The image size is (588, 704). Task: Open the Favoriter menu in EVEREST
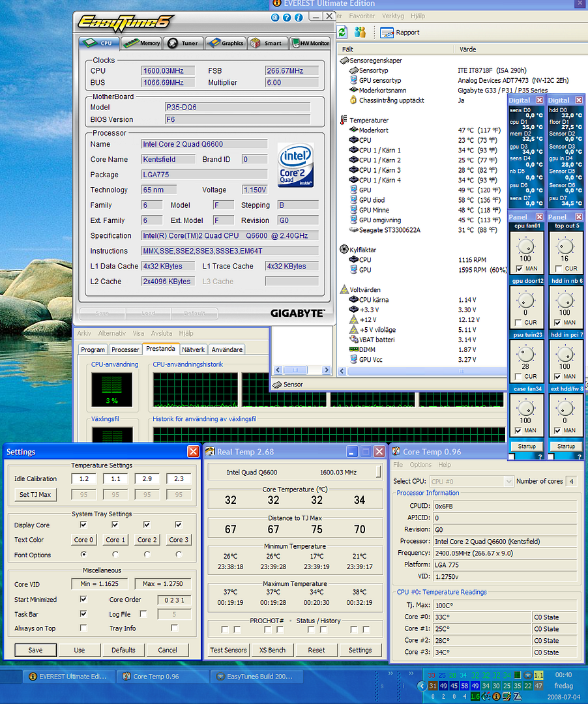pos(362,16)
